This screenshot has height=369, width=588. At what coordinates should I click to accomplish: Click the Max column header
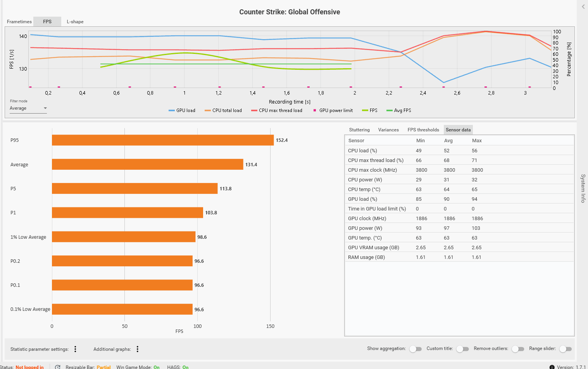(477, 141)
